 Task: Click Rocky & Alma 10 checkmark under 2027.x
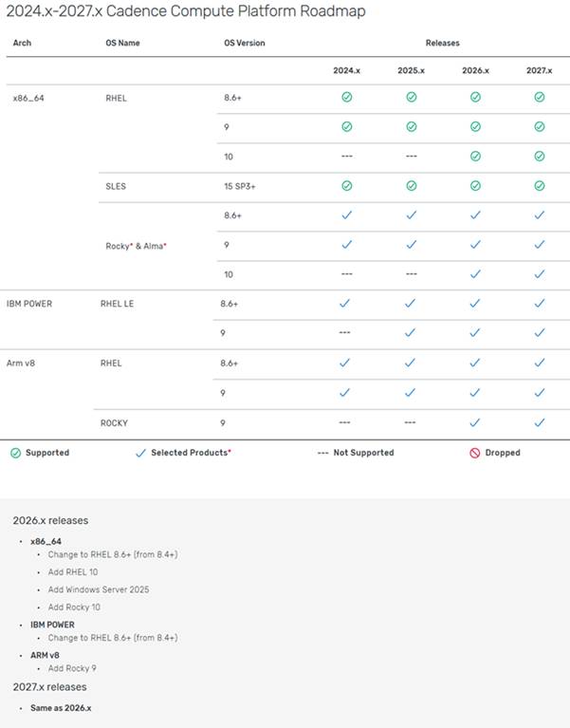coord(540,274)
